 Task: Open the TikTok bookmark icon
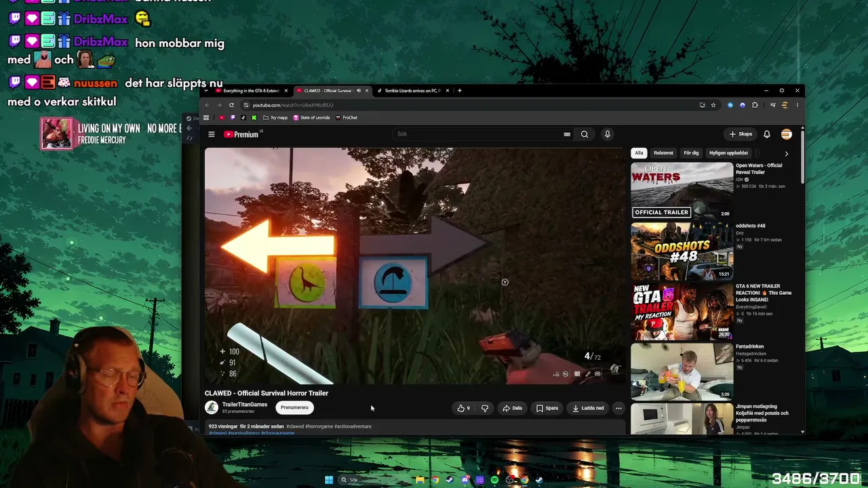coord(243,117)
